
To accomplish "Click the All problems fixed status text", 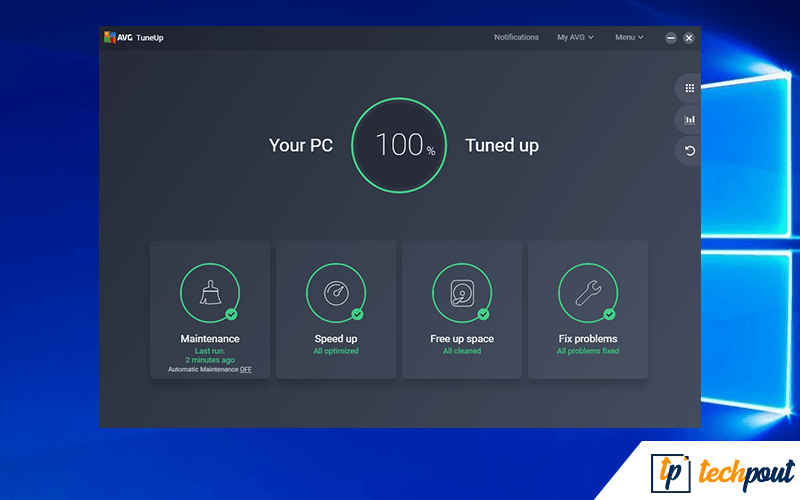I will (x=588, y=351).
